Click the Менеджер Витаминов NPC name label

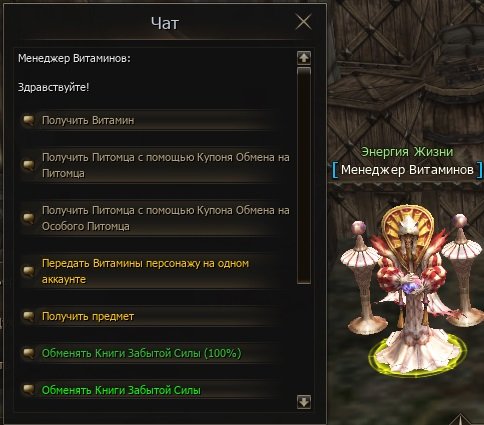tap(407, 170)
